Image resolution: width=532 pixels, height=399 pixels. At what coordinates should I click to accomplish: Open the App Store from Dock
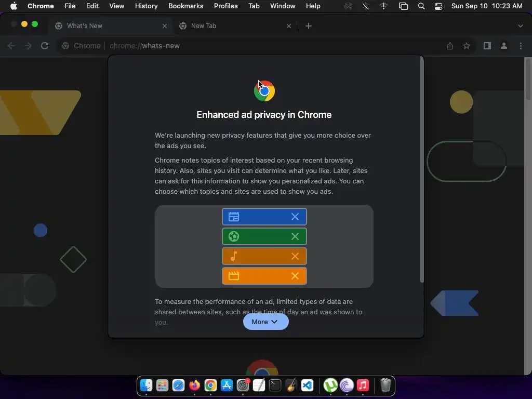point(227,385)
